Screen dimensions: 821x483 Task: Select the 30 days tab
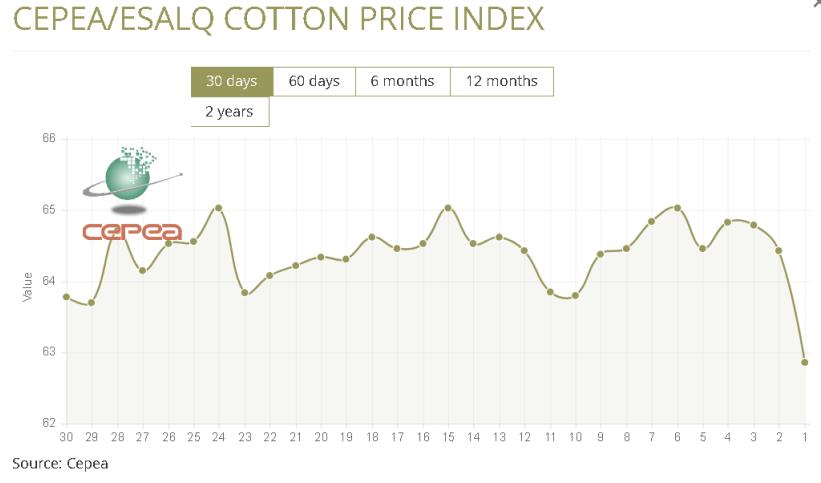pos(232,81)
